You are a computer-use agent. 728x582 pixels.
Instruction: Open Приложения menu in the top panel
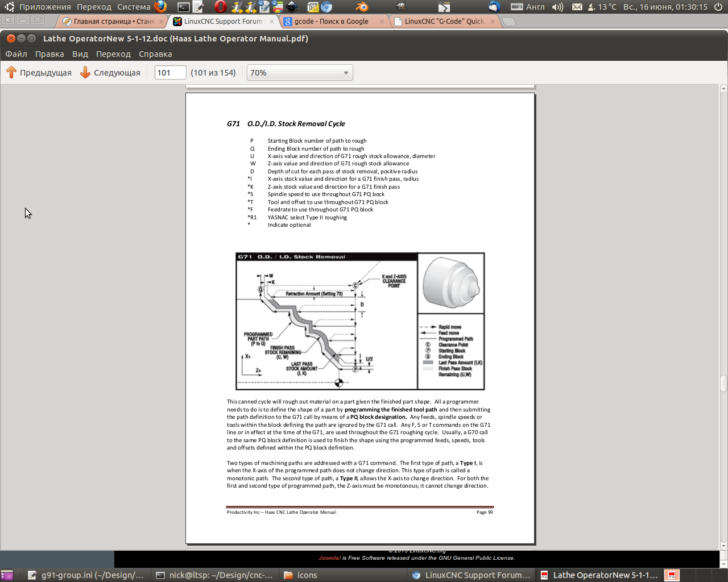pyautogui.click(x=45, y=7)
